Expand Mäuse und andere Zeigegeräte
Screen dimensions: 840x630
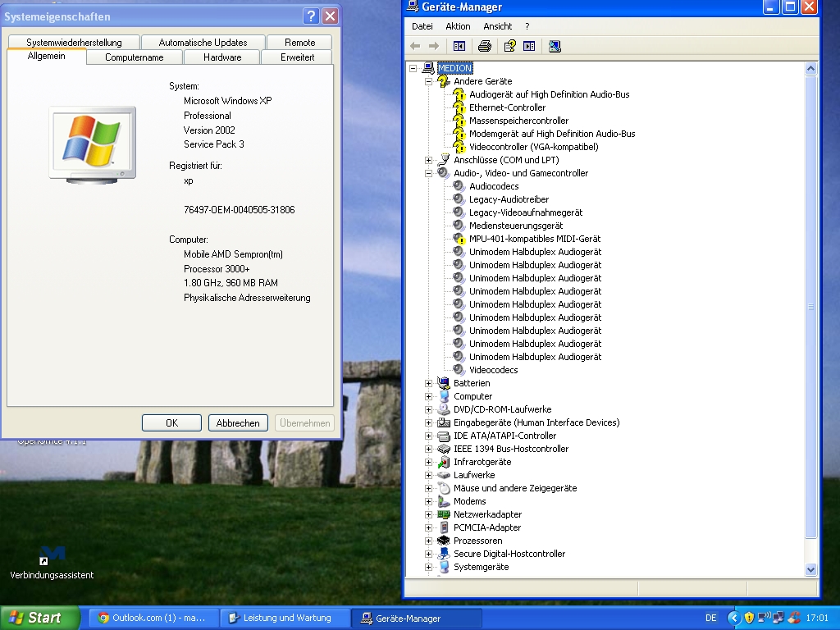click(x=428, y=488)
